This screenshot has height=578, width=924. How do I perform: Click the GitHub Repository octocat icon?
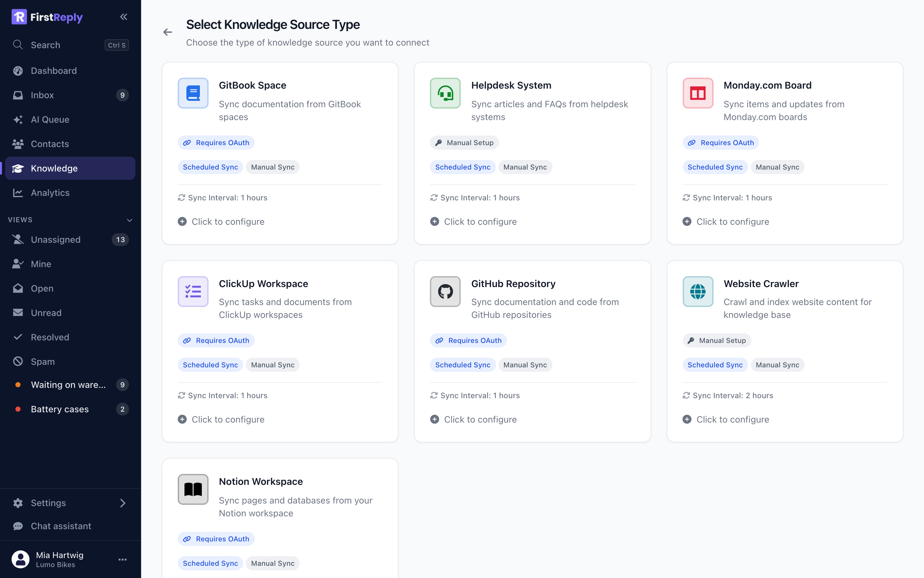pyautogui.click(x=445, y=291)
